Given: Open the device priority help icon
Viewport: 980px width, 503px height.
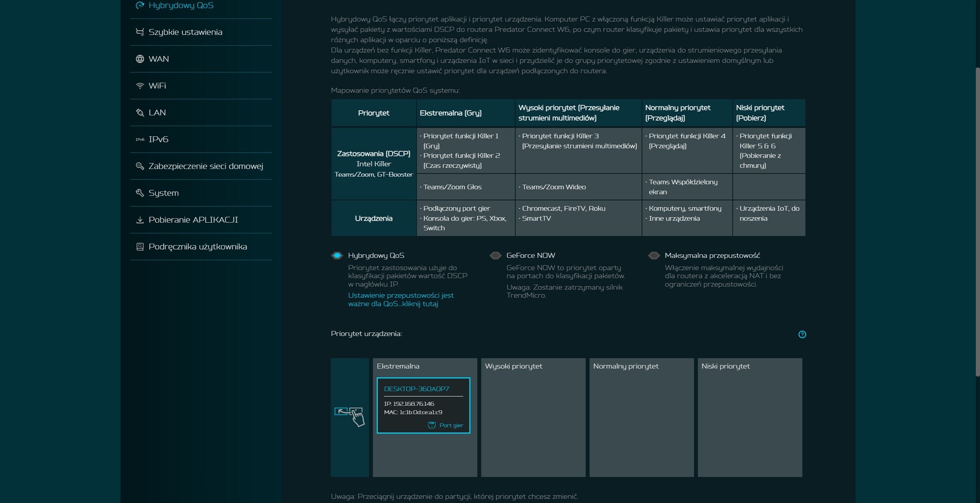Looking at the screenshot, I should (802, 334).
